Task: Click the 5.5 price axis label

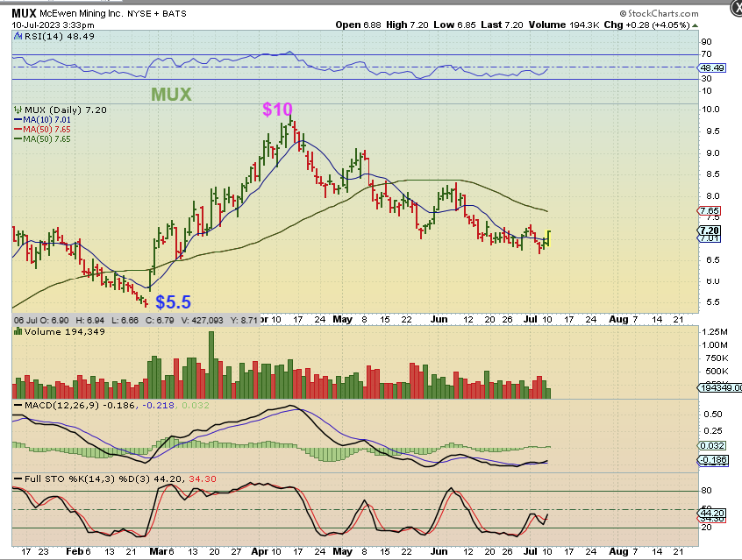Action: point(713,301)
